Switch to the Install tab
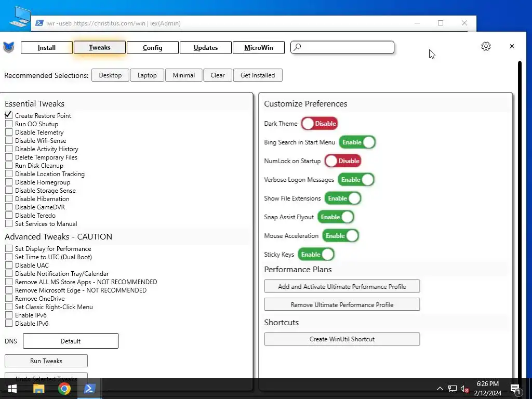 pos(46,47)
